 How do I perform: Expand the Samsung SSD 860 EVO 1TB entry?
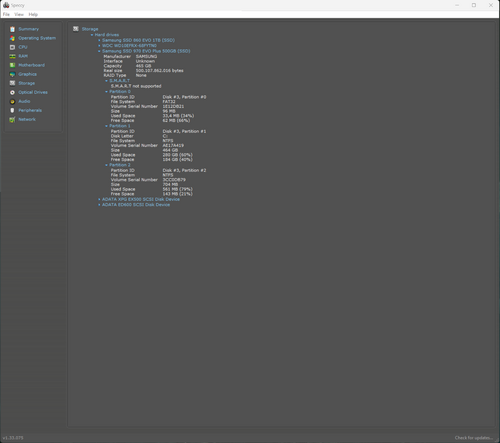point(138,40)
